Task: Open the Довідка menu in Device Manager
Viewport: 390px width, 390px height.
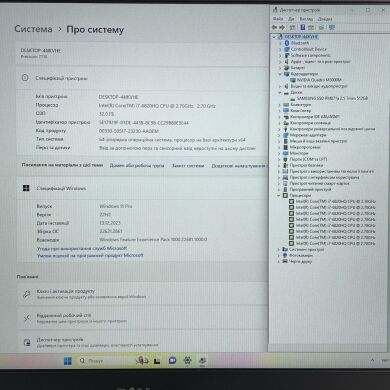Action: click(x=325, y=19)
